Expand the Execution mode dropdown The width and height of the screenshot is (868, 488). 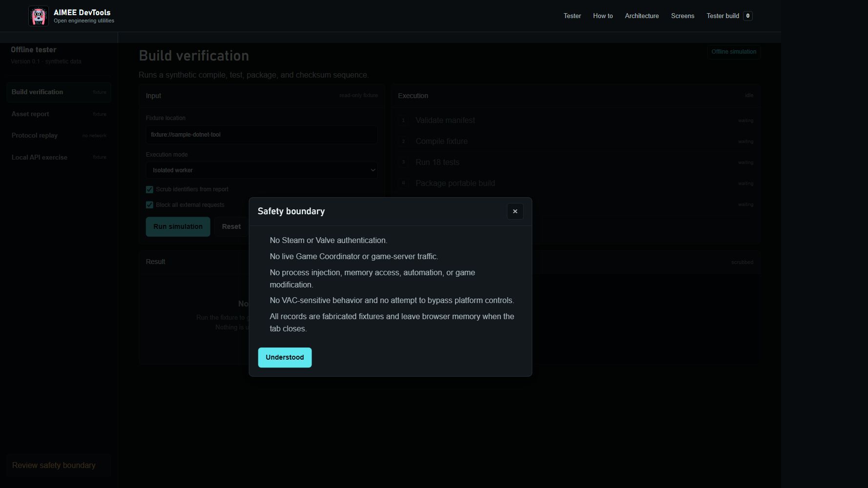(x=262, y=170)
